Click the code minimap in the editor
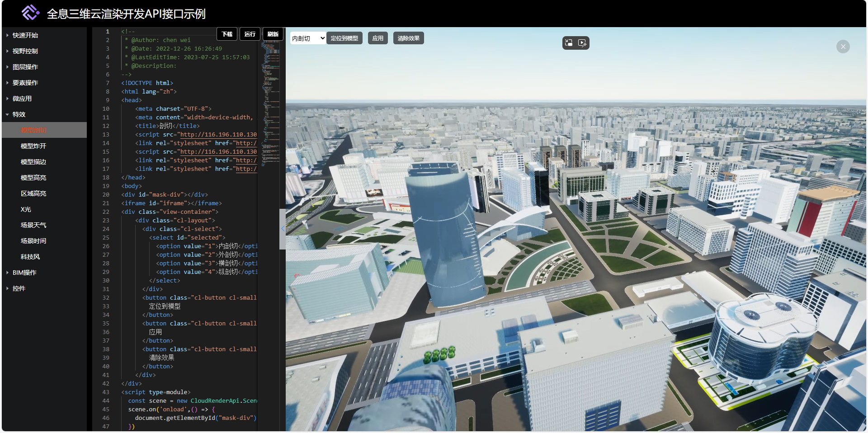868x433 pixels. point(270,99)
